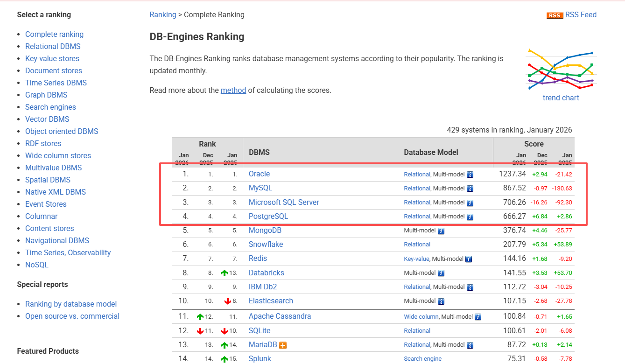Click the info icon in PostgreSQL row
Image resolution: width=625 pixels, height=364 pixels.
[x=470, y=217]
